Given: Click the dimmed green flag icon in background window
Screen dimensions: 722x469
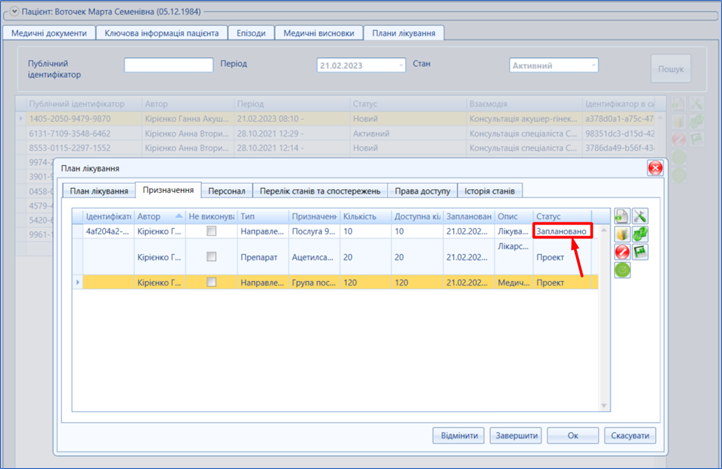Looking at the screenshot, I should point(697,139).
